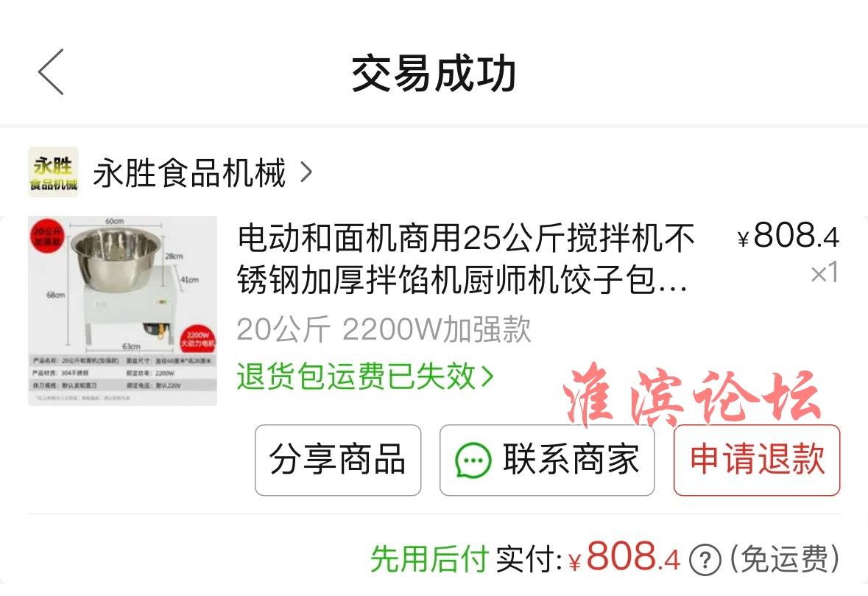Viewport: 868px width, 596px height.
Task: Click the quantity indicator ×1
Action: coord(825,273)
